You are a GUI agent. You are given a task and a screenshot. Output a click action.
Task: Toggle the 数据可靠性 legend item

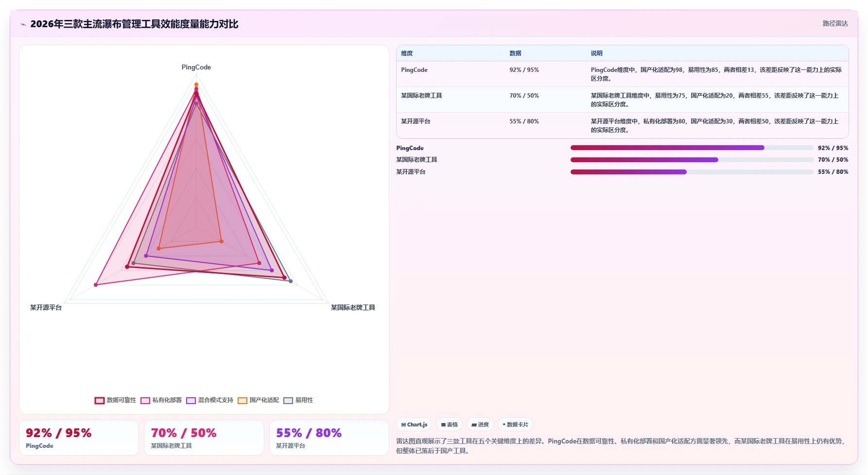[115, 400]
